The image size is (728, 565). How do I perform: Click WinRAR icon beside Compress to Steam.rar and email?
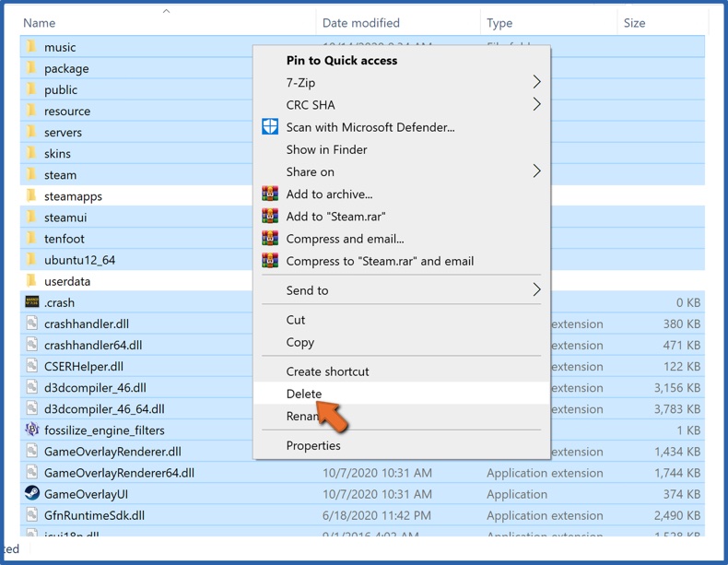click(x=270, y=260)
